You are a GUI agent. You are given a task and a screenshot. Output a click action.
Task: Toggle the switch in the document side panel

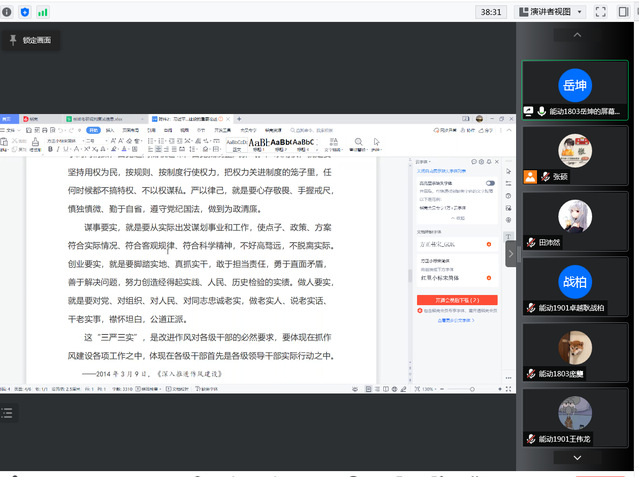(490, 184)
